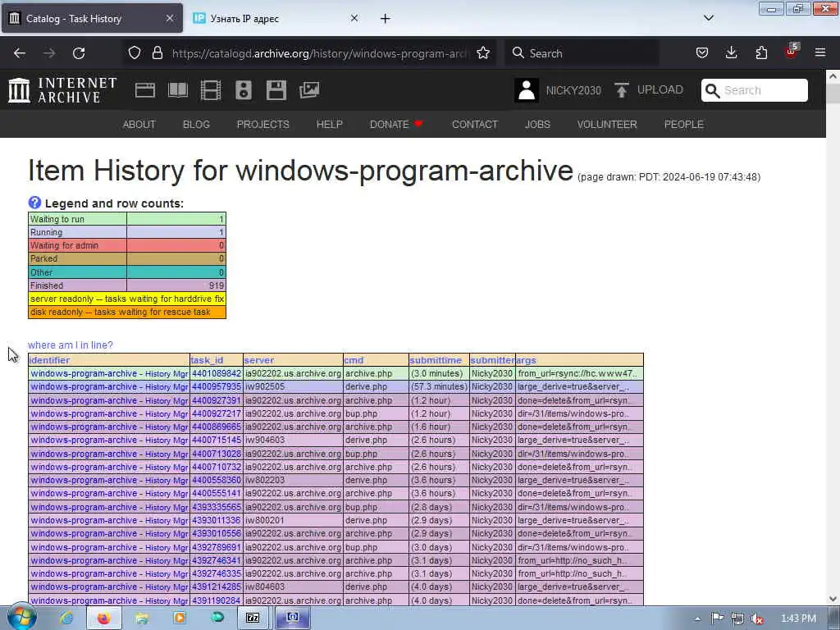Bookmark this page with the star icon

(x=483, y=53)
